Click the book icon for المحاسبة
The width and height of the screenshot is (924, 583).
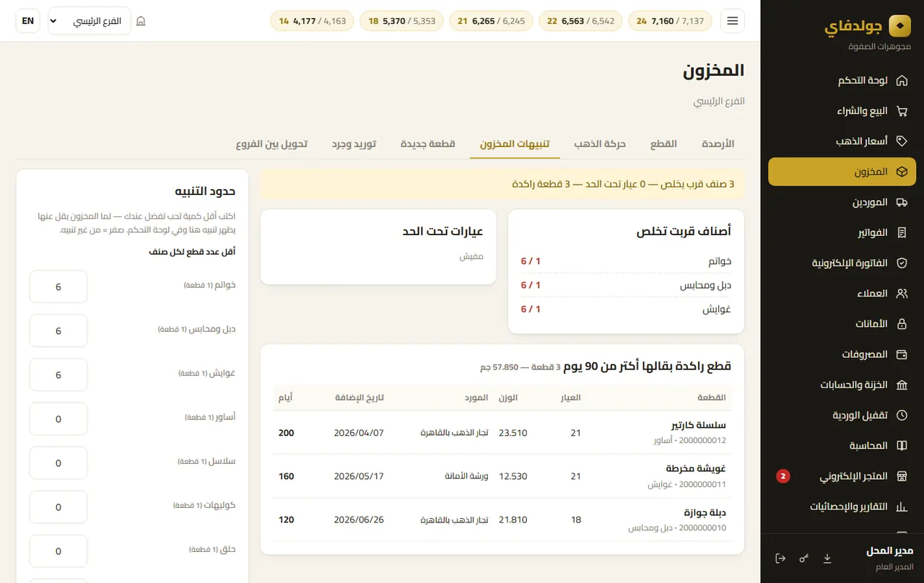[902, 446]
